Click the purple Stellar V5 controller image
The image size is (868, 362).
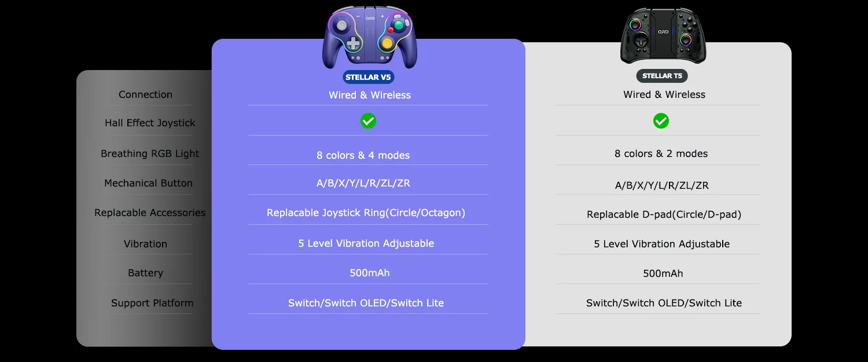pyautogui.click(x=369, y=38)
